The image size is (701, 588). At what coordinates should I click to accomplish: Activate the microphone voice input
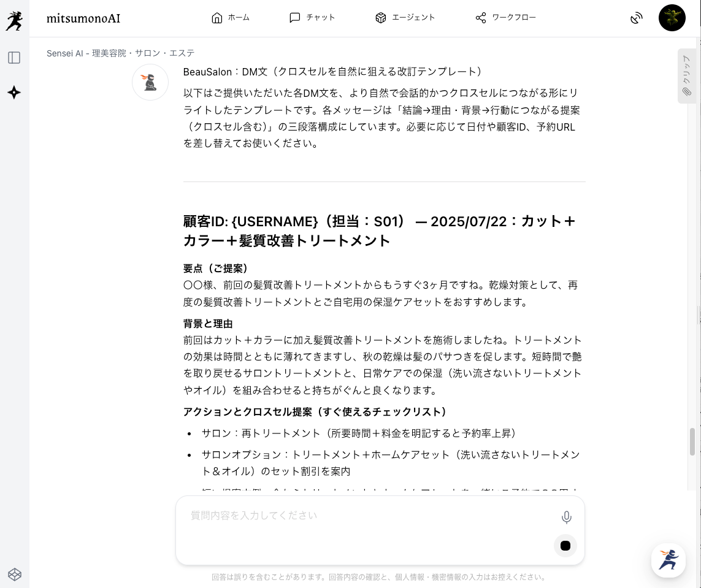(x=566, y=517)
